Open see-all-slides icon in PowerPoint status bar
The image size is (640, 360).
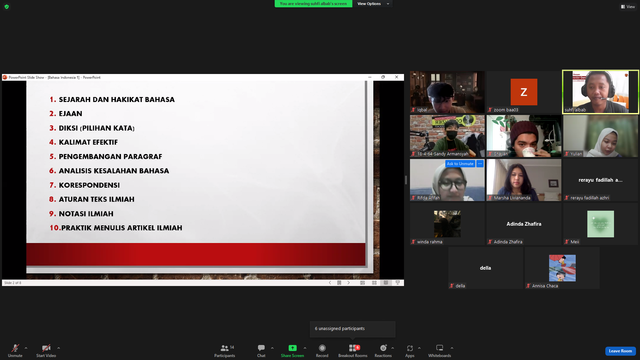coord(339,283)
